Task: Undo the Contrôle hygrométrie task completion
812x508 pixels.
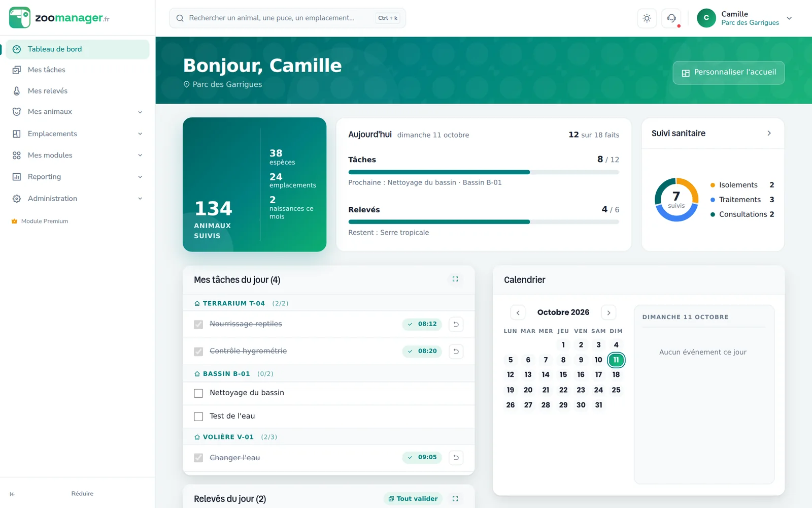Action: click(456, 351)
